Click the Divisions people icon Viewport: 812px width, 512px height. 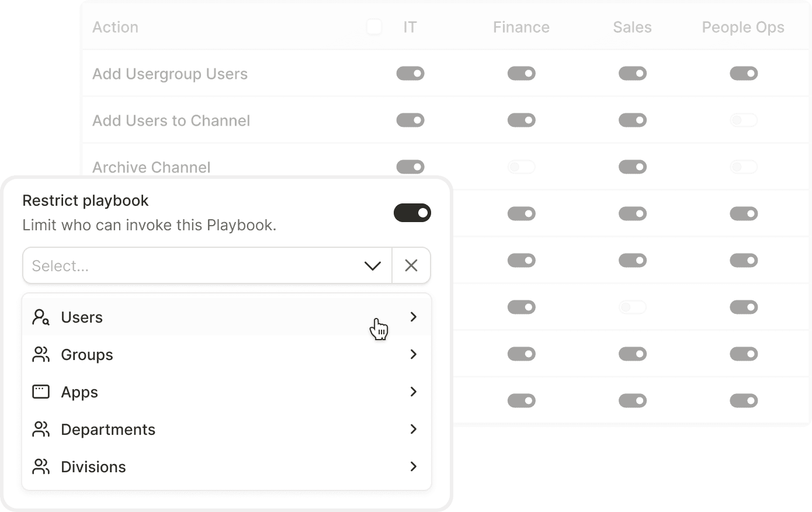pyautogui.click(x=41, y=467)
